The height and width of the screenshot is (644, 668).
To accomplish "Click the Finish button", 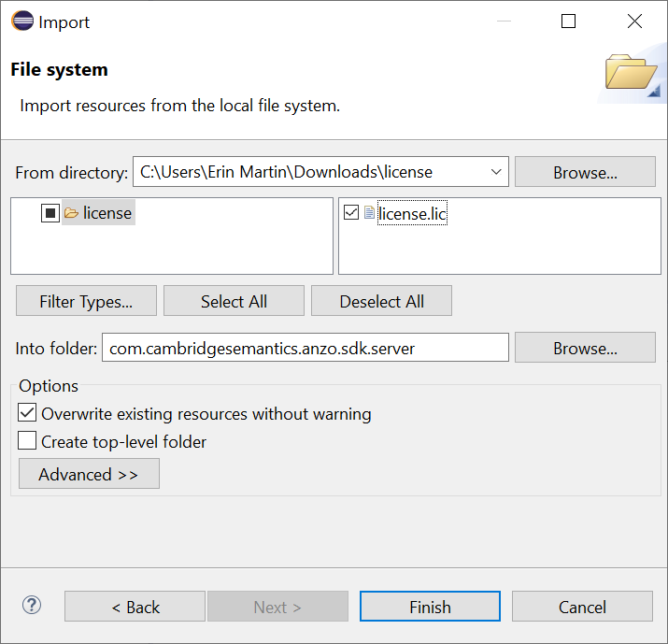I will (x=430, y=606).
